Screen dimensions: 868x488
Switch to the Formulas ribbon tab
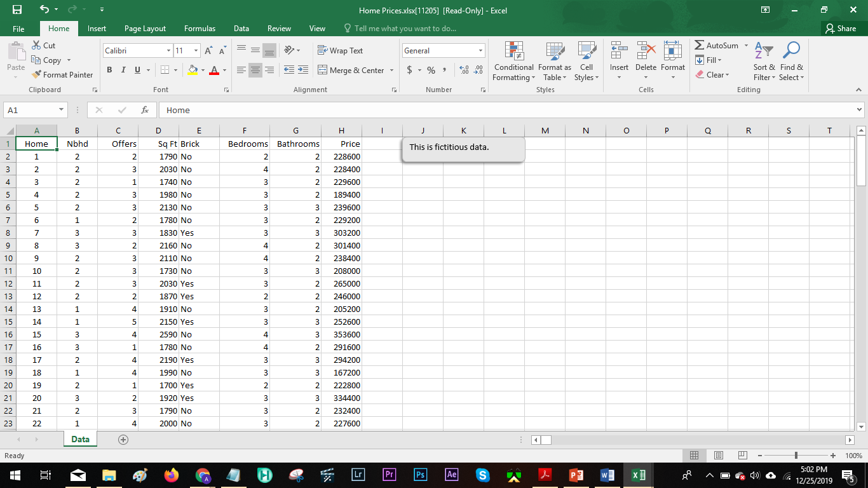pos(200,29)
